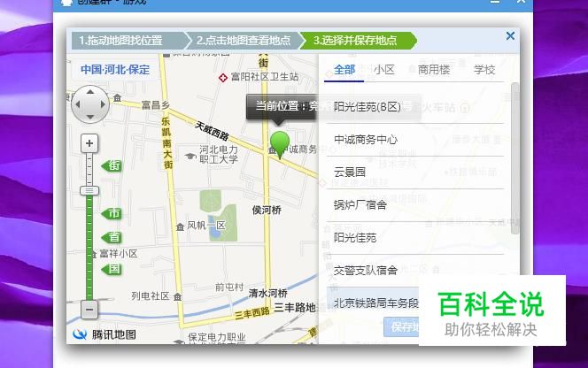Select 阳光佳苑 from the list
Screen dimensions: 588x368
pos(414,238)
